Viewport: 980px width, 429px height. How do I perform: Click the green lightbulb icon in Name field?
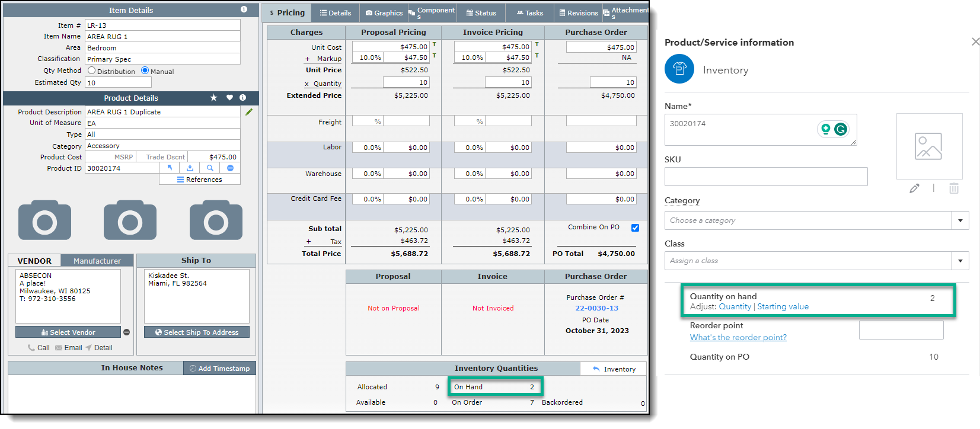click(825, 129)
